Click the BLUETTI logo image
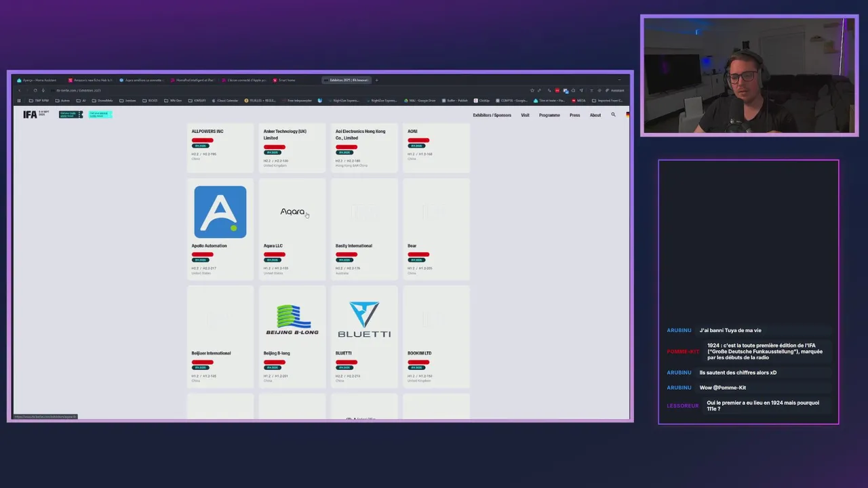This screenshot has width=868, height=488. tap(364, 320)
